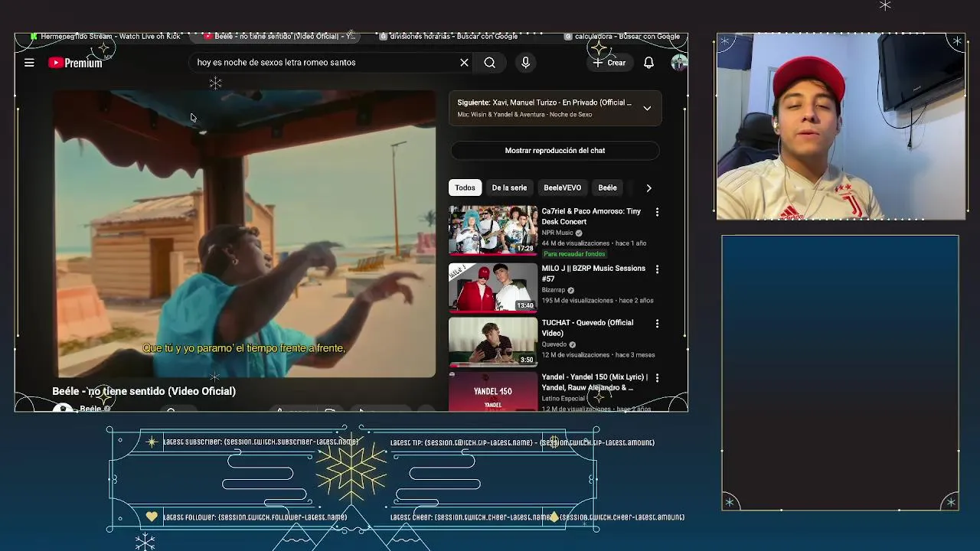Open MILO J BZRP Music Sessions thumbnail
Viewport: 980px width, 551px height.
[493, 287]
